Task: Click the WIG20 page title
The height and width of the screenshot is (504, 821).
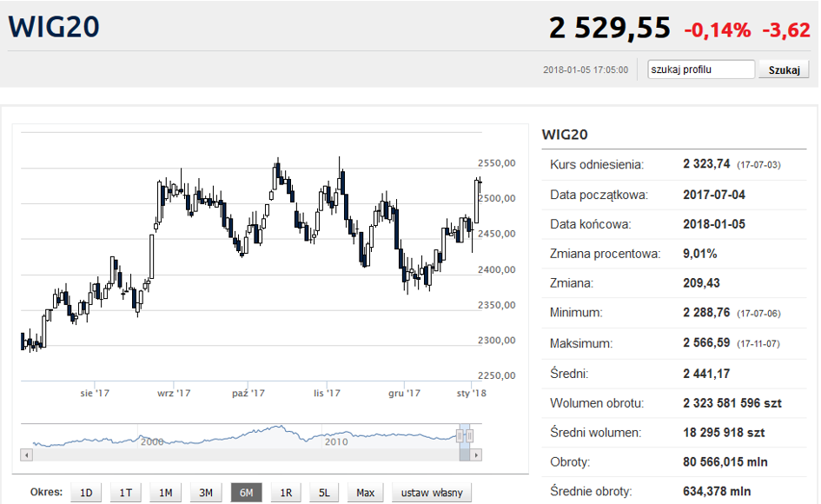Action: pyautogui.click(x=54, y=27)
